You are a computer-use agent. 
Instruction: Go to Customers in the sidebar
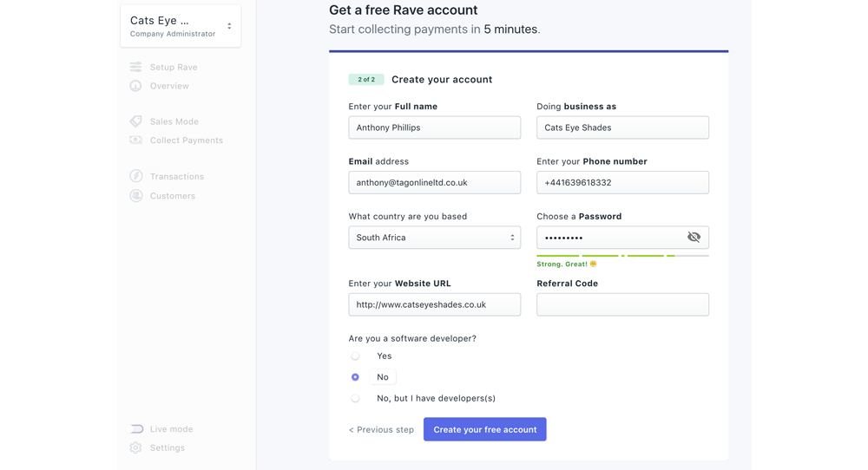click(172, 196)
